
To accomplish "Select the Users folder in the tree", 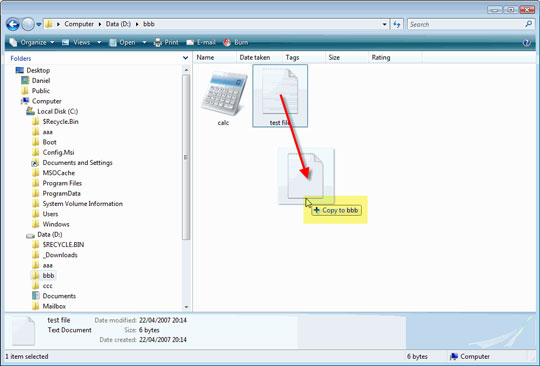I will [45, 214].
